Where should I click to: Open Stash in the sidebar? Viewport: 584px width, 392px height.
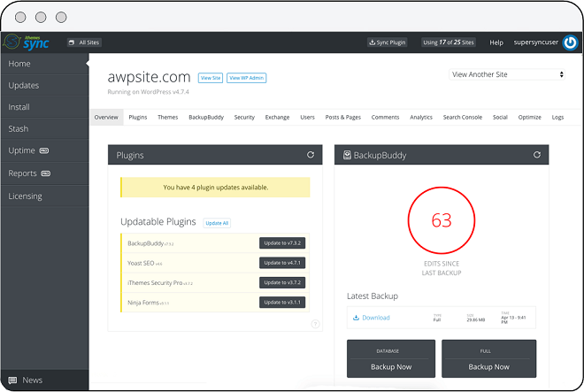point(45,128)
